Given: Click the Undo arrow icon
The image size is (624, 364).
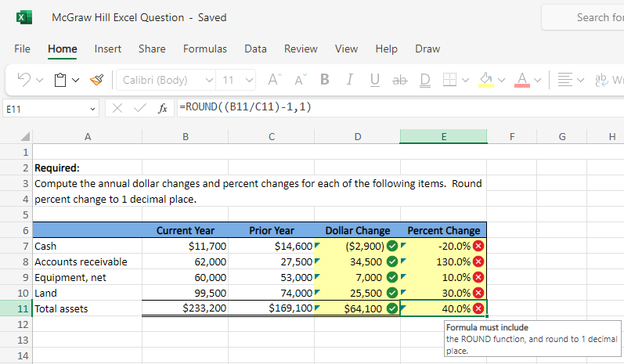Looking at the screenshot, I should 23,80.
